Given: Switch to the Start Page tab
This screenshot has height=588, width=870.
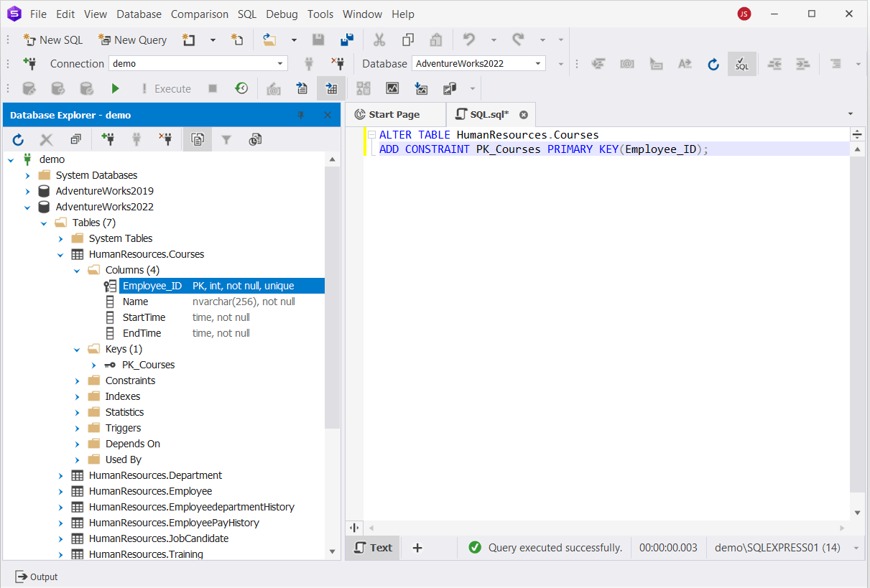Looking at the screenshot, I should tap(387, 115).
